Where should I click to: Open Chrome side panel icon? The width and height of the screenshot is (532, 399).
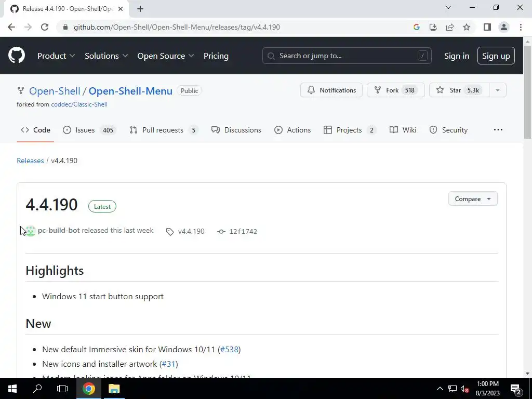(487, 27)
